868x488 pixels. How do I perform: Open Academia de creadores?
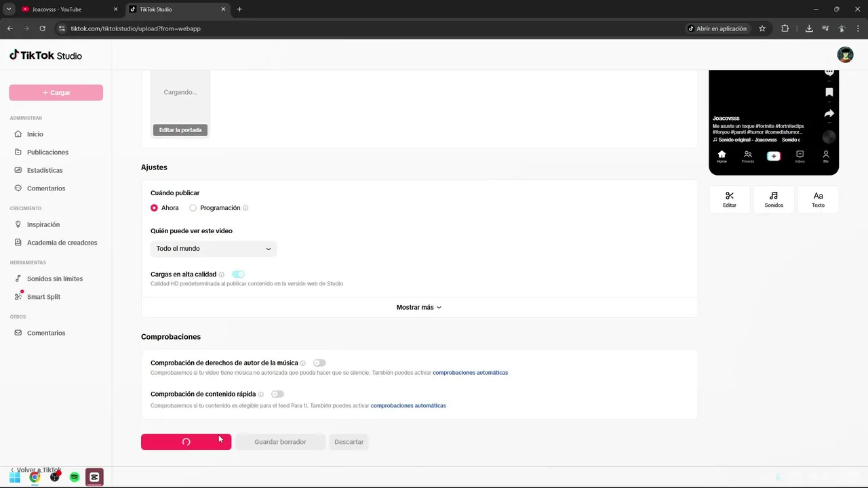point(62,243)
